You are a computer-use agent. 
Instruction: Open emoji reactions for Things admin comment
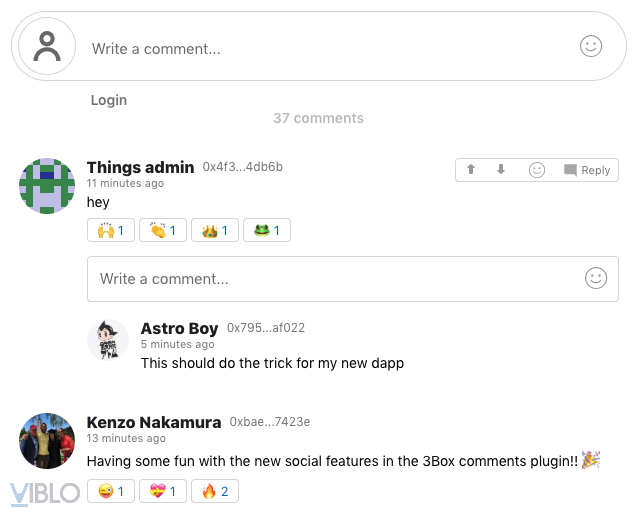click(537, 170)
